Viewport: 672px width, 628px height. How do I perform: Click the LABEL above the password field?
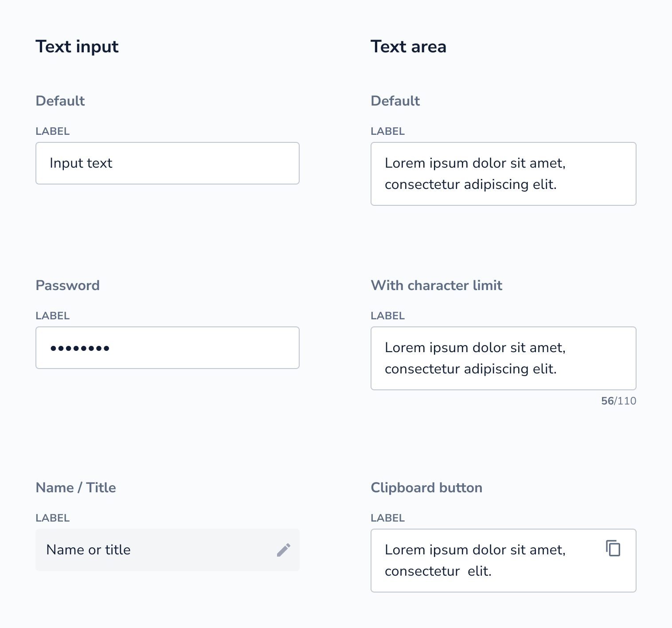pos(53,316)
